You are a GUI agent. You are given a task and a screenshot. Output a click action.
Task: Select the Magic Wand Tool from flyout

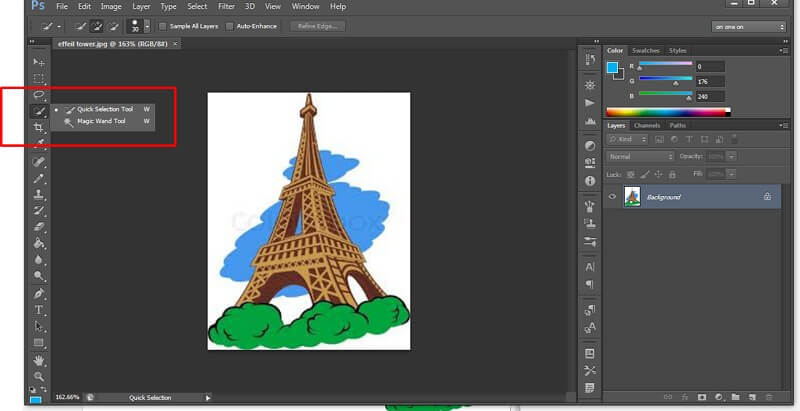pos(100,121)
